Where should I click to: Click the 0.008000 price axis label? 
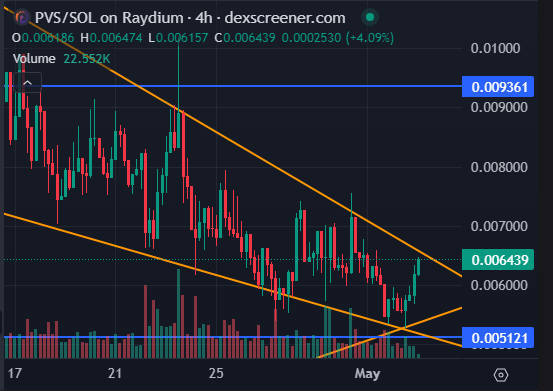click(x=499, y=167)
